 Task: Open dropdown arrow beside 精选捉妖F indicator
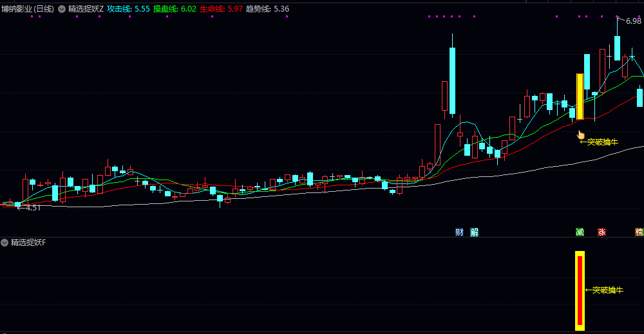coord(5,243)
